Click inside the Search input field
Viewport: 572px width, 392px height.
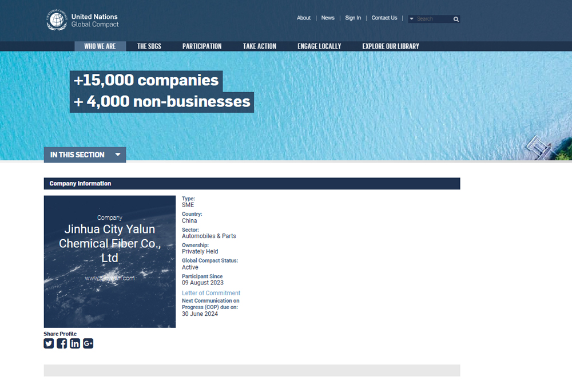pos(434,19)
